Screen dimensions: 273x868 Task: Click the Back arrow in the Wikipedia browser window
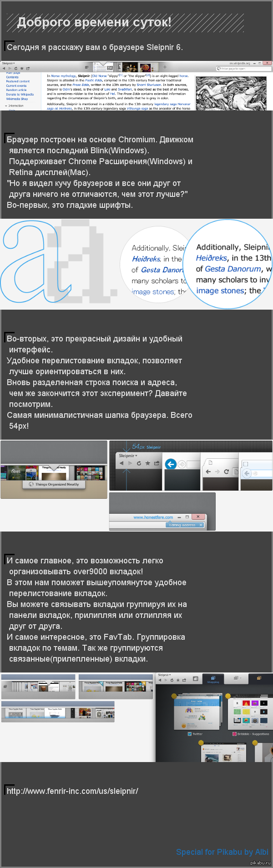pyautogui.click(x=4, y=68)
